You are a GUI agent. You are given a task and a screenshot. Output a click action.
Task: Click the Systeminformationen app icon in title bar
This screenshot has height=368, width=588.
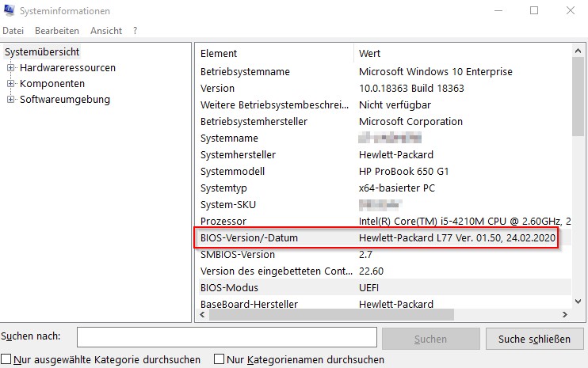10,11
